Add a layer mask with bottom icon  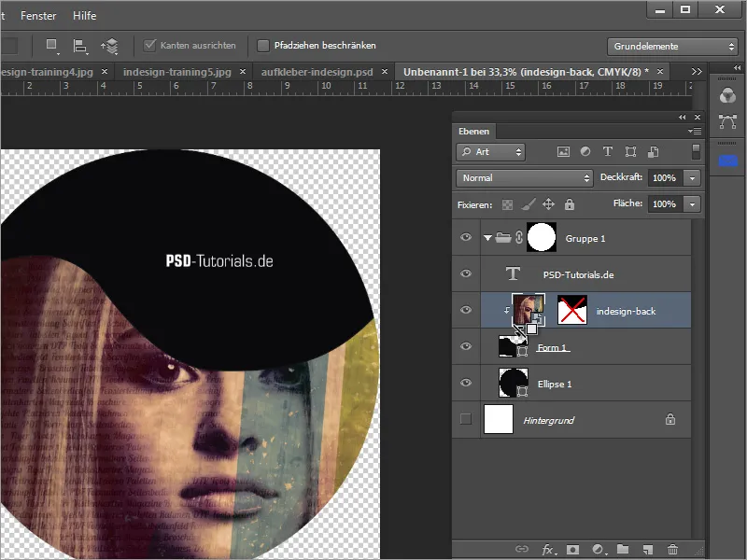pyautogui.click(x=572, y=550)
